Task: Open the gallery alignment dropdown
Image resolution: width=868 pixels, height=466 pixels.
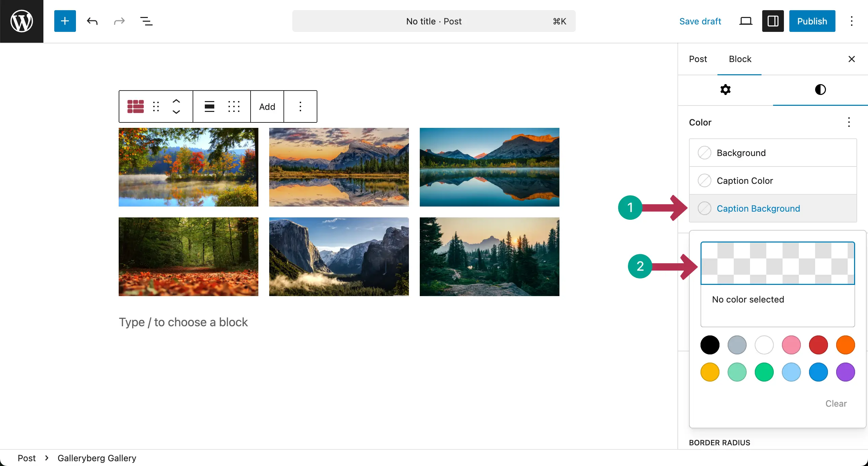Action: [x=209, y=106]
